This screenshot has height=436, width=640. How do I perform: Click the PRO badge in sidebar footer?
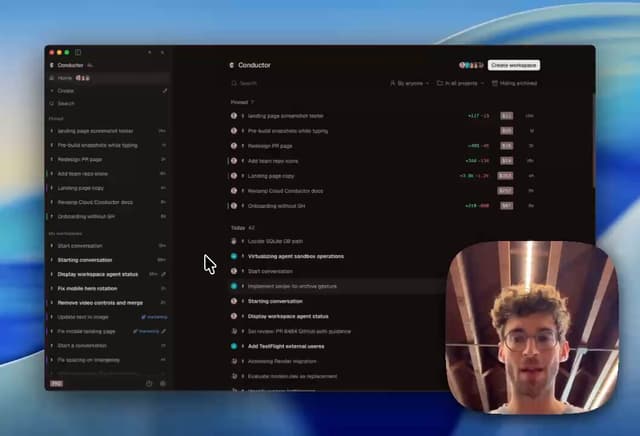(x=56, y=384)
